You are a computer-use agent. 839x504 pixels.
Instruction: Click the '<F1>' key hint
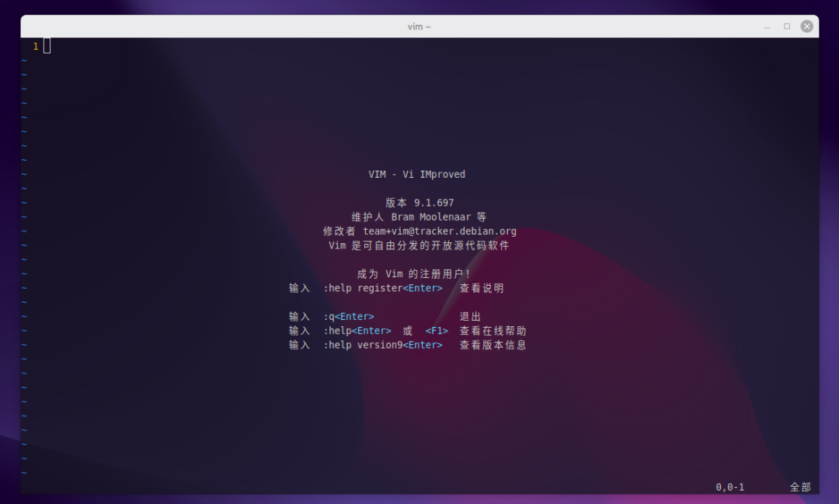(x=437, y=331)
